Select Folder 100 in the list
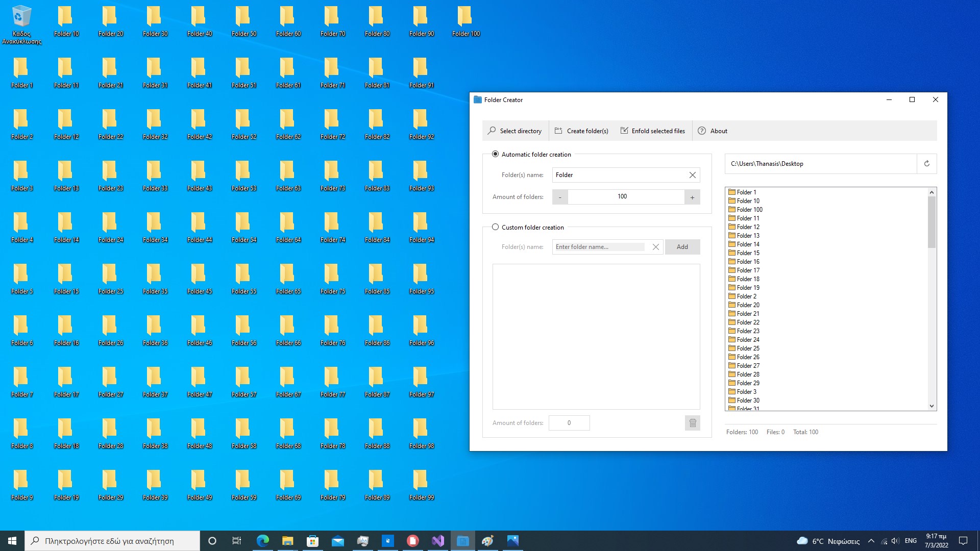Viewport: 980px width, 551px height. point(749,210)
